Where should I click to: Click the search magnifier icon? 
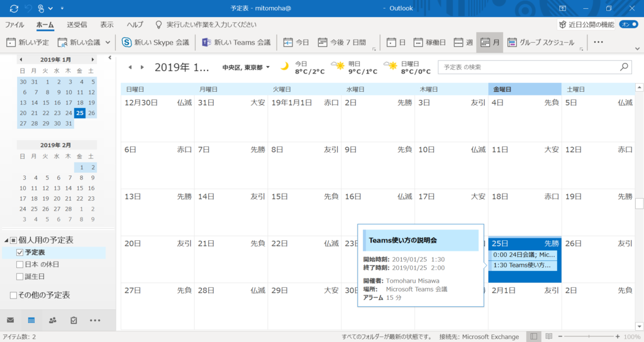pyautogui.click(x=625, y=67)
